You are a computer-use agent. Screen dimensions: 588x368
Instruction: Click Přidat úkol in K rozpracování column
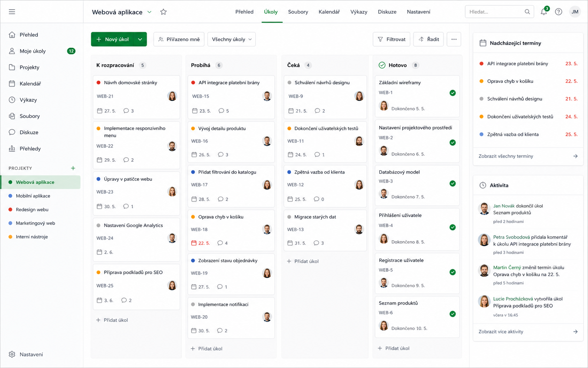[x=112, y=320]
